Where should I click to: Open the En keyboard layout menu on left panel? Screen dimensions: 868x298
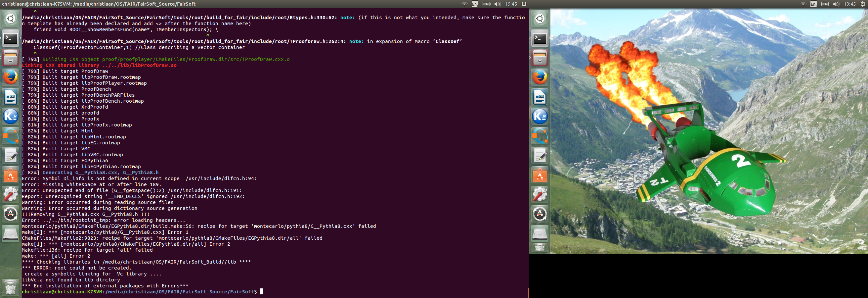[475, 4]
